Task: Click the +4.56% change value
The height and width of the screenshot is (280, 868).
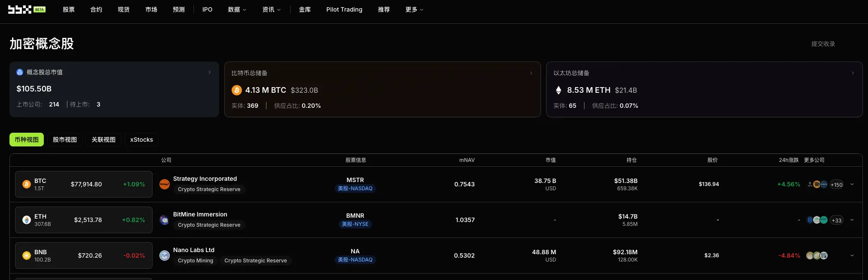Action: tap(789, 184)
